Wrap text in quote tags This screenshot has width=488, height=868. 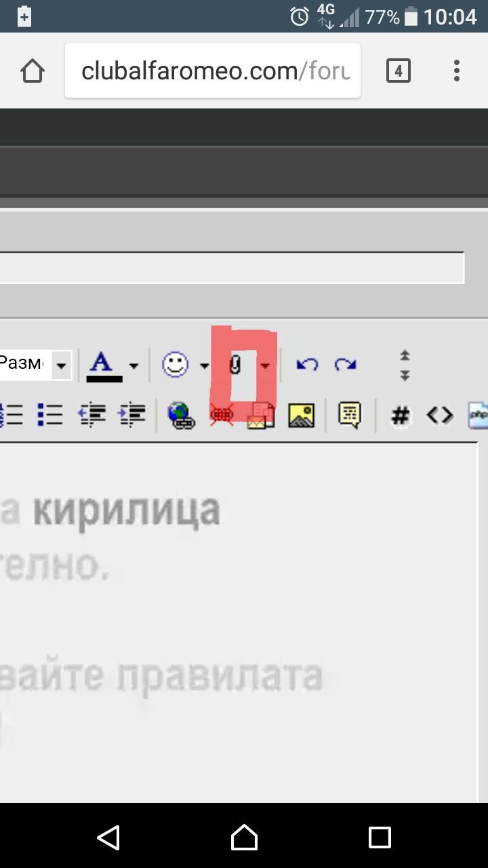[x=350, y=414]
